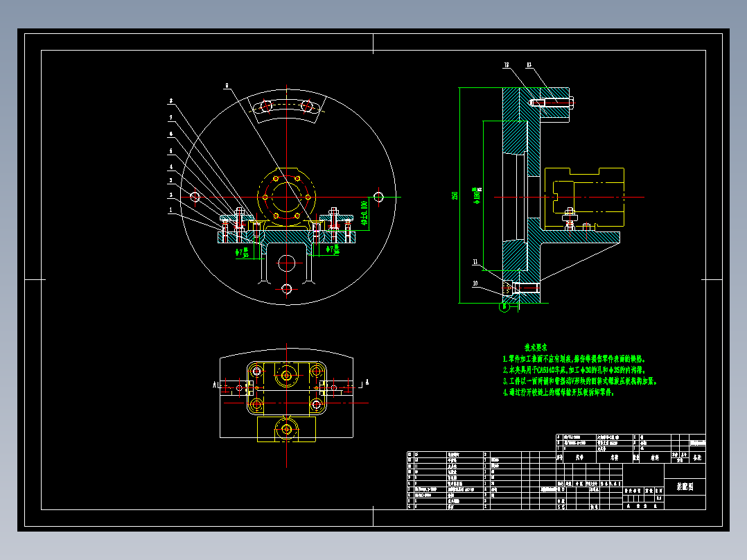Click part balloon number 8

(x=170, y=101)
